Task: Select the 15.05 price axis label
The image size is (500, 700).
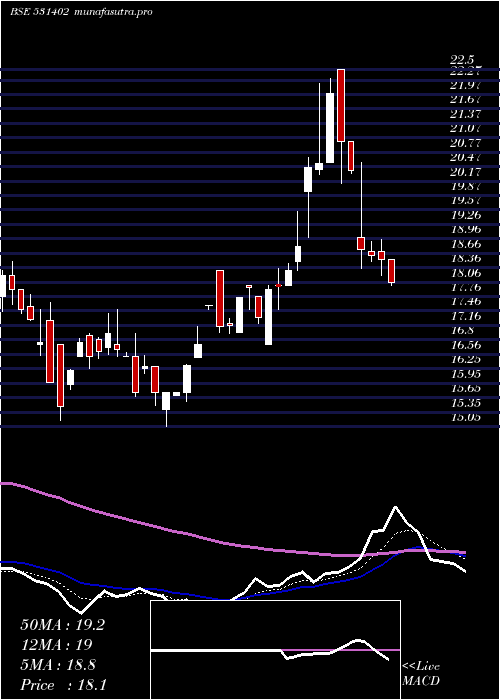Action: click(x=466, y=417)
